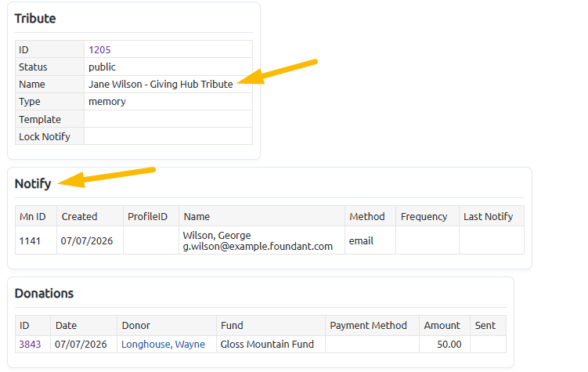The image size is (588, 372).
Task: Click the empty Lock Notify value cell
Action: click(x=168, y=136)
